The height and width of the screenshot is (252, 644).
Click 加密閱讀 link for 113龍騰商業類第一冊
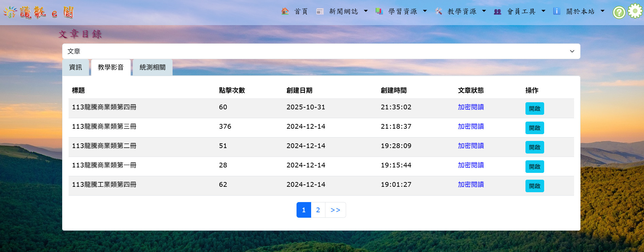click(x=471, y=165)
